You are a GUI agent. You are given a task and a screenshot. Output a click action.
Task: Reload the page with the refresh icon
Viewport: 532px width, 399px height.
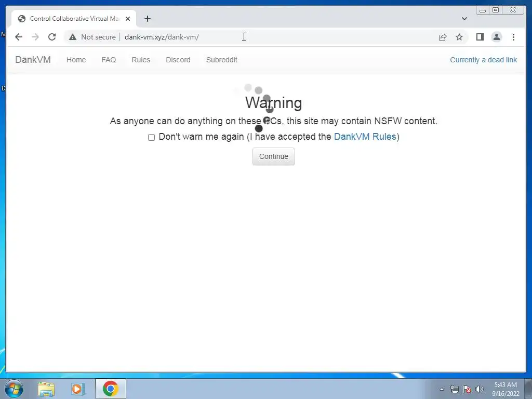pos(52,37)
